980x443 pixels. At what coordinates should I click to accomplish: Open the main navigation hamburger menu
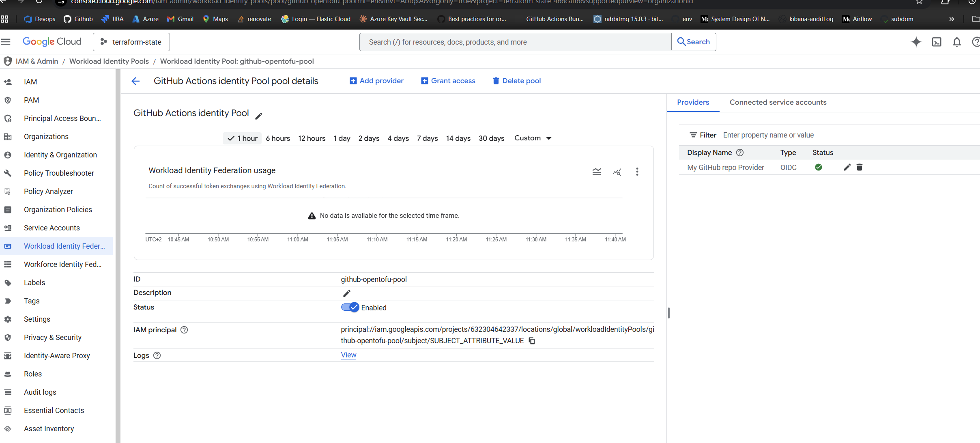tap(6, 42)
